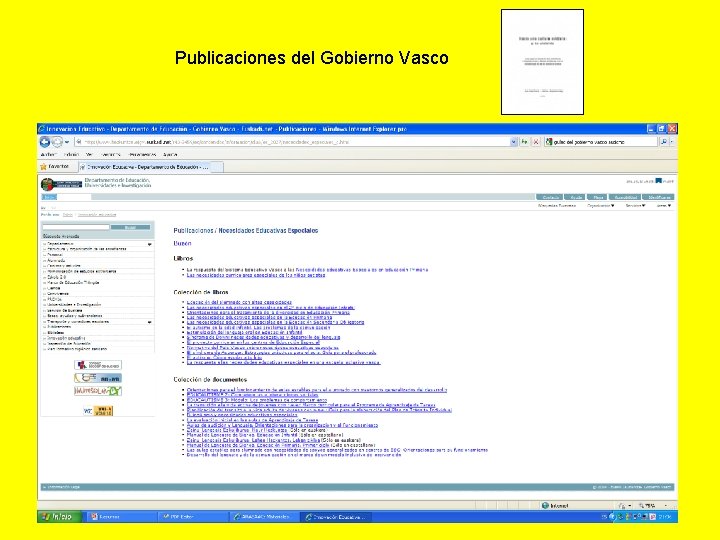Click the Buscar button in sidebar

pyautogui.click(x=130, y=227)
